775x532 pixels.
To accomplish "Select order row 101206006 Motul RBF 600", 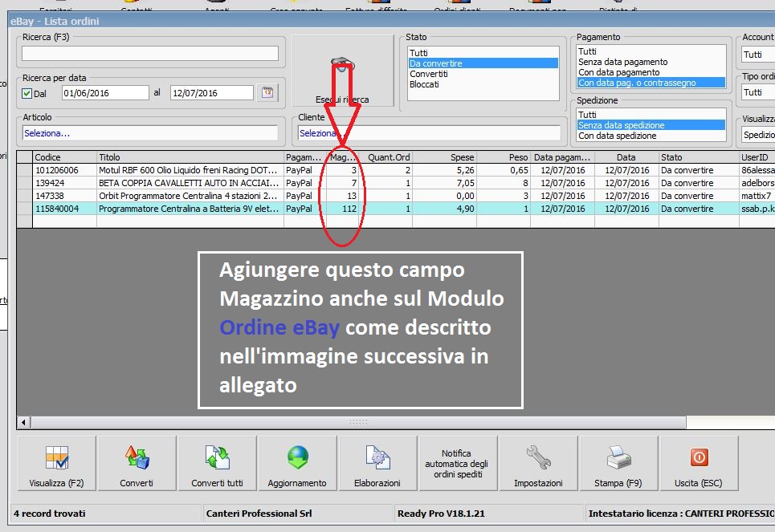I will (x=395, y=170).
